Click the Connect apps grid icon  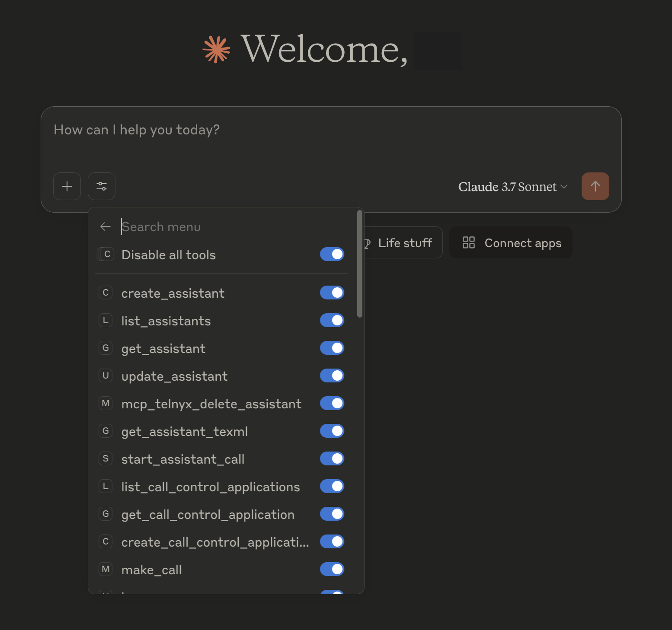coord(469,242)
